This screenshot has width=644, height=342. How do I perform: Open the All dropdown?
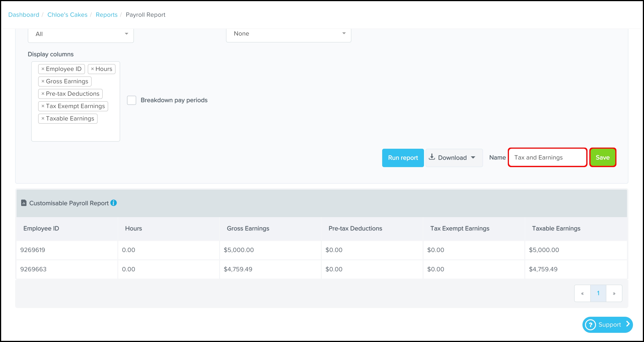pyautogui.click(x=80, y=34)
